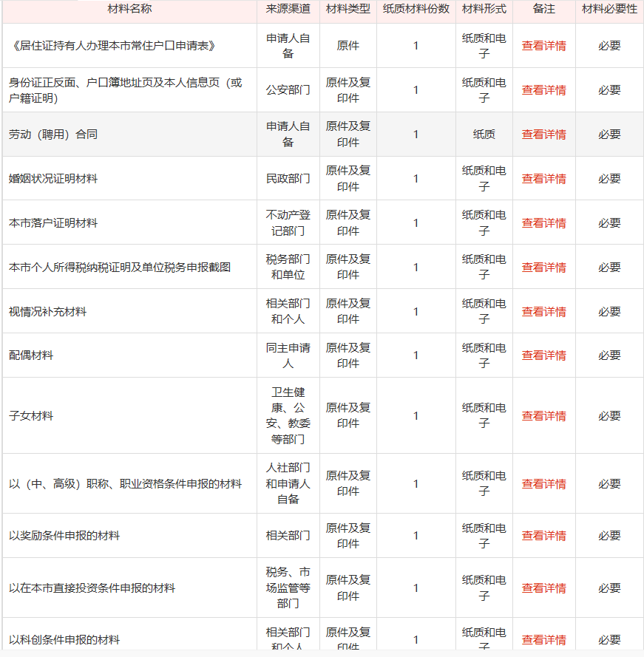The width and height of the screenshot is (644, 657).
Task: View details for 直接投资条件申报 row
Action: (543, 588)
